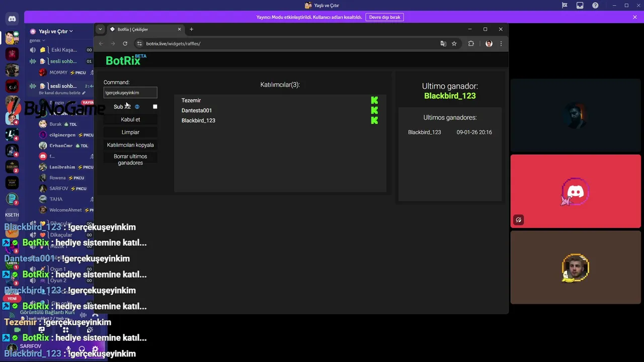Collapse the genel channel category

pyautogui.click(x=37, y=40)
